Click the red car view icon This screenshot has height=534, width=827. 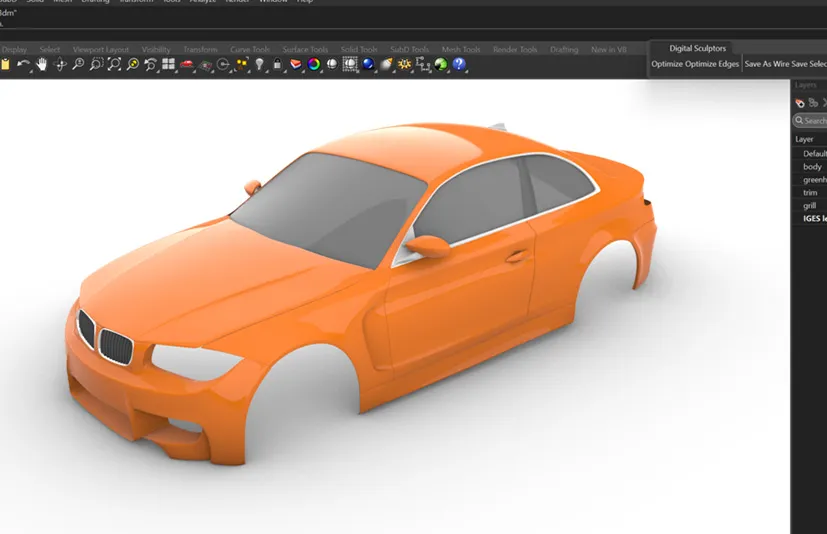187,64
